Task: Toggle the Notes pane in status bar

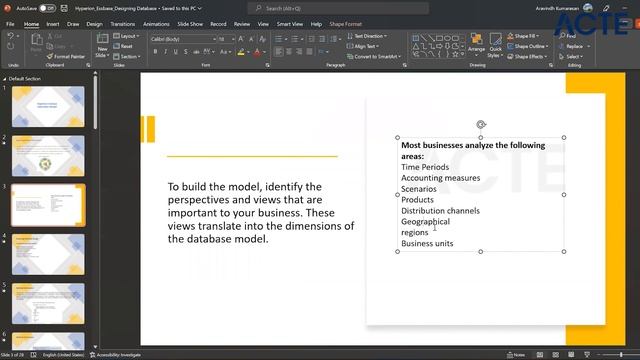Action: coord(516,355)
